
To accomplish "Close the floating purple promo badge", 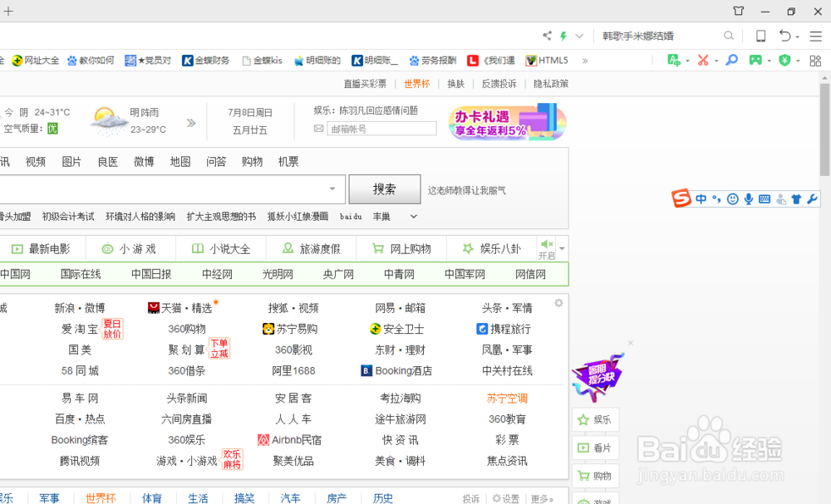I will coord(631,343).
